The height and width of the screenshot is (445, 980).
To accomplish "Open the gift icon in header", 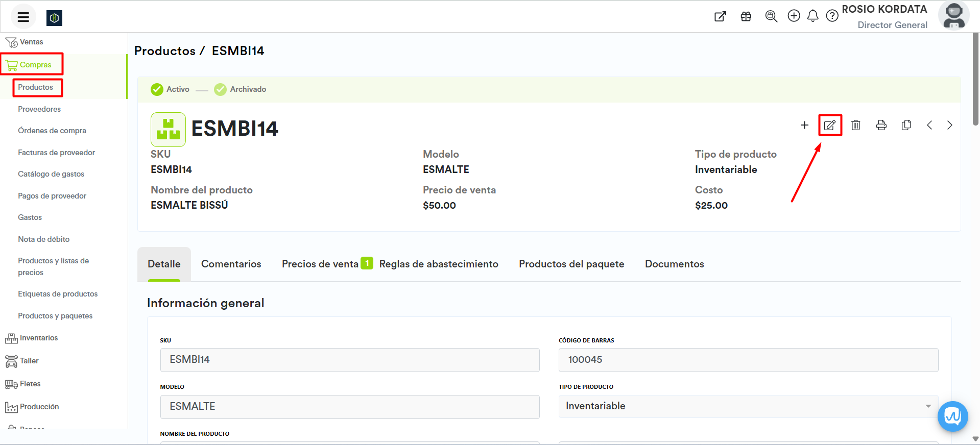I will coord(746,16).
